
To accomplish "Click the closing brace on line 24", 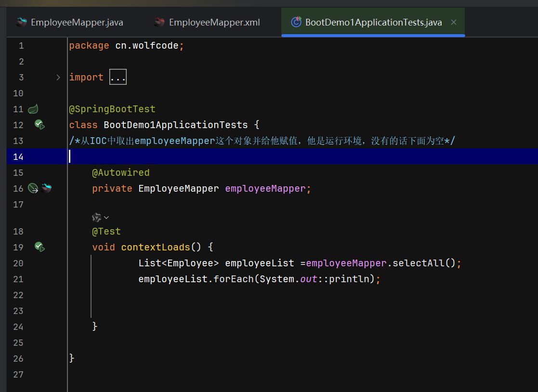I will pyautogui.click(x=95, y=326).
